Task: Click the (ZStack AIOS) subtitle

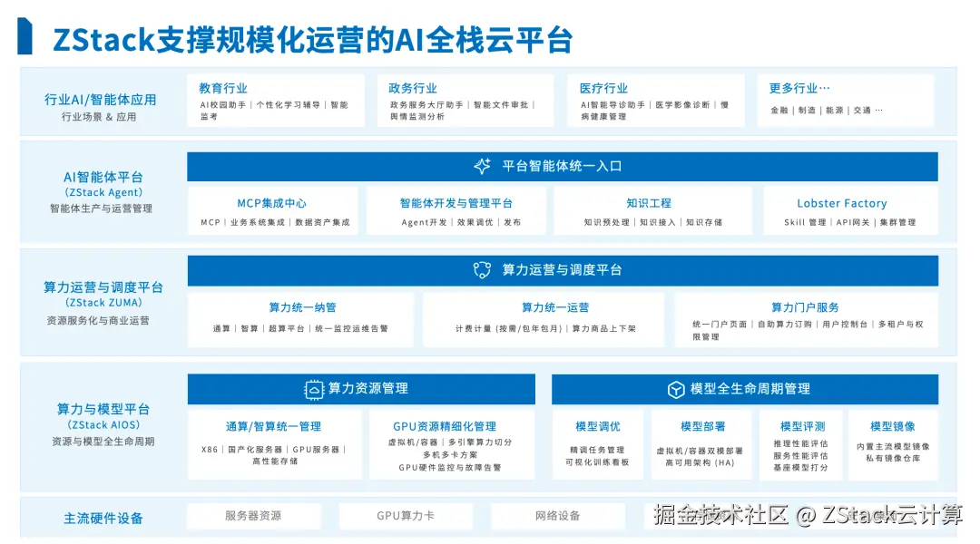Action: click(103, 424)
